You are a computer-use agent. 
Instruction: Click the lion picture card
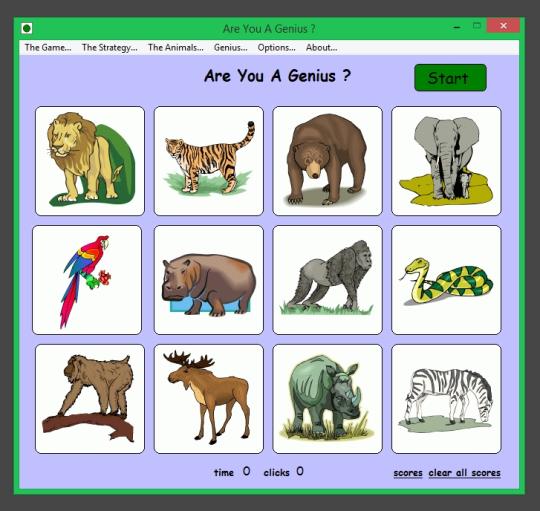pyautogui.click(x=90, y=161)
